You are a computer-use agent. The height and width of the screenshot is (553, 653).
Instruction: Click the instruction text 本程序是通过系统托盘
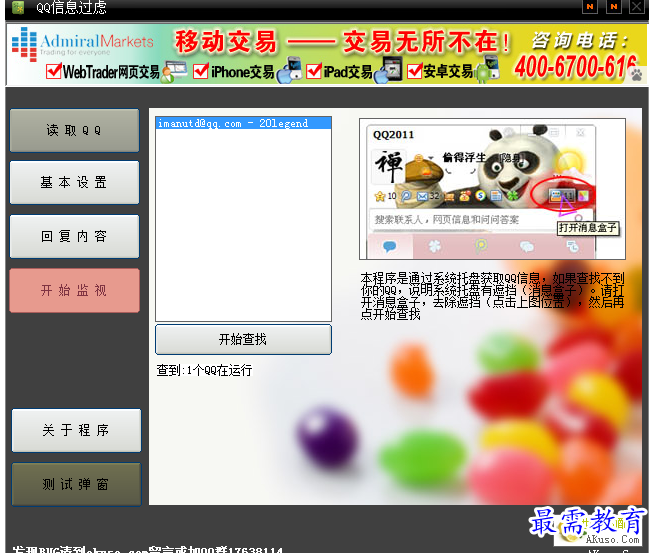pos(492,296)
